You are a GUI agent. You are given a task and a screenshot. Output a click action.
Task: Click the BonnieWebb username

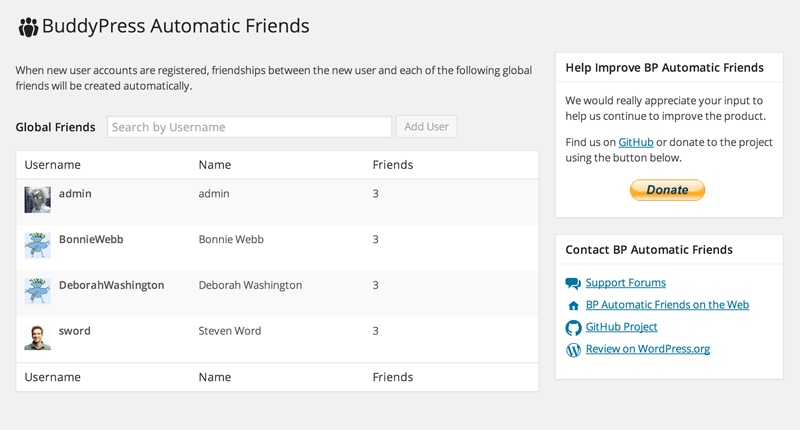[x=91, y=240]
